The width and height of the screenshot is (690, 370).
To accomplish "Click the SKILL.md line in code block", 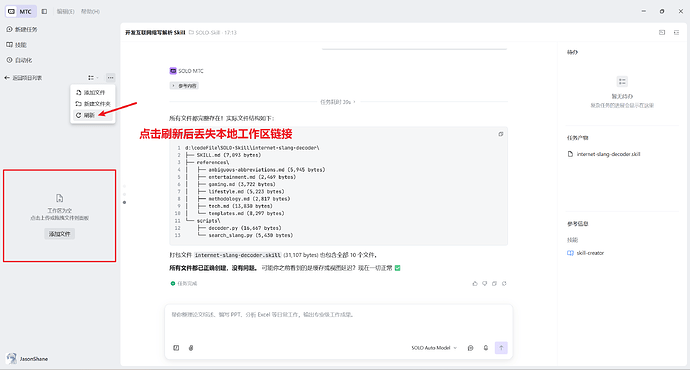I will click(x=228, y=155).
